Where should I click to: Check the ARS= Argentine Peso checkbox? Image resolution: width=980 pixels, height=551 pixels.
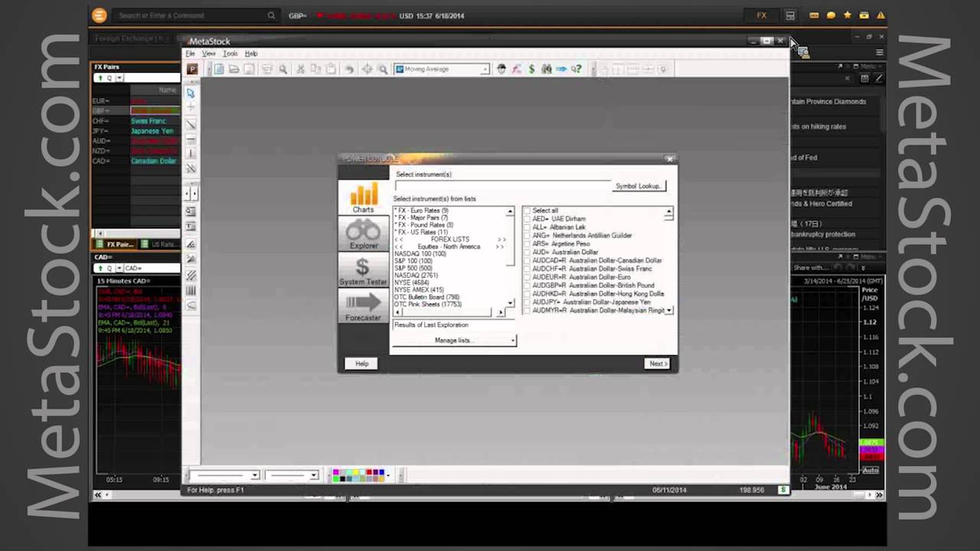click(x=527, y=244)
